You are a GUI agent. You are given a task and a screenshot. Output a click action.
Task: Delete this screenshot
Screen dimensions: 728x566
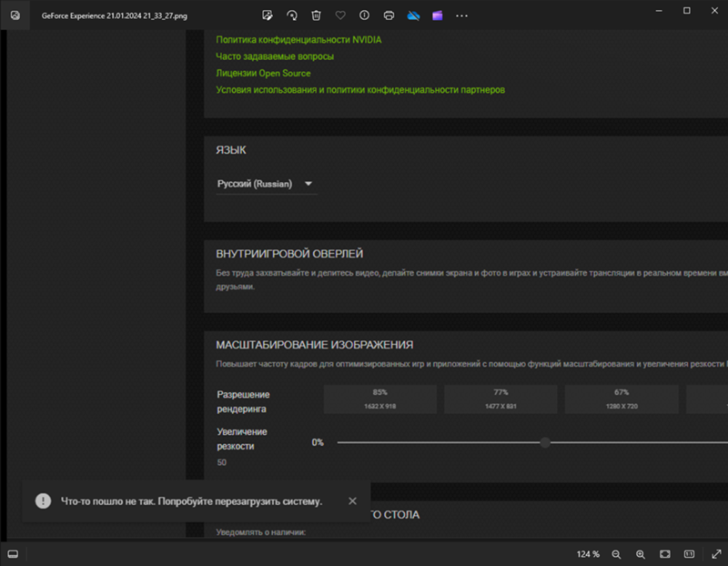[x=316, y=15]
